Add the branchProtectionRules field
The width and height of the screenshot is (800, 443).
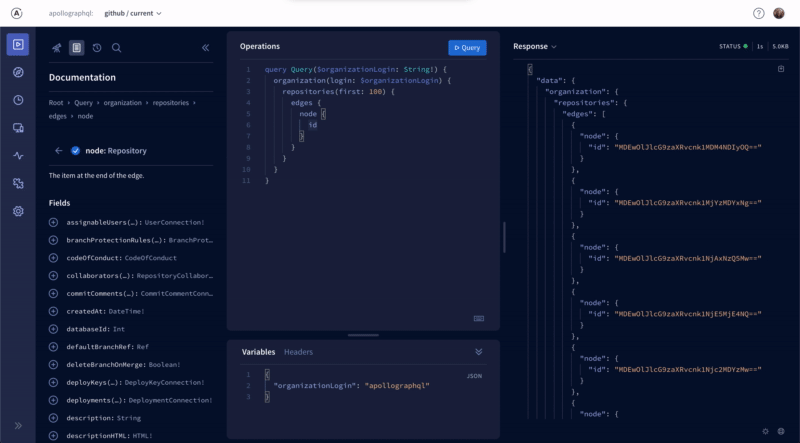(x=53, y=240)
